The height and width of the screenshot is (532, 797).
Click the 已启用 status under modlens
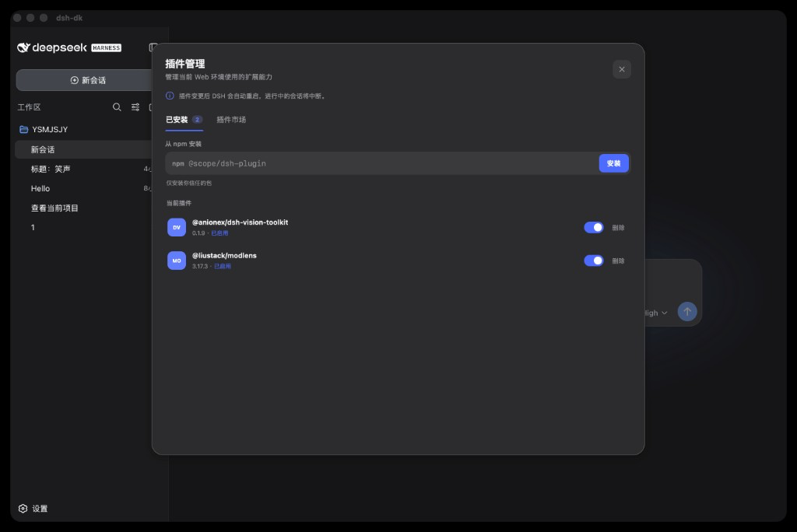[222, 266]
